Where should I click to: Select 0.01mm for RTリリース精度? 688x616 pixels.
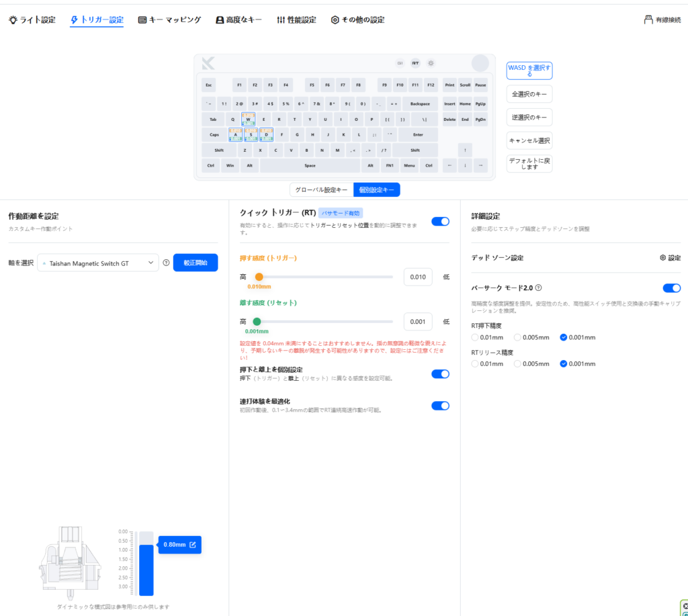[x=476, y=363]
